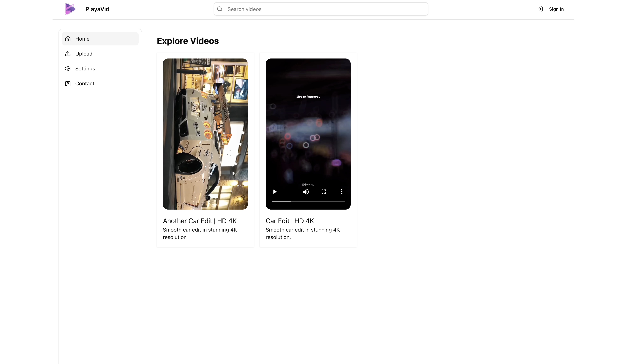Play the Car Edit video

point(274,192)
